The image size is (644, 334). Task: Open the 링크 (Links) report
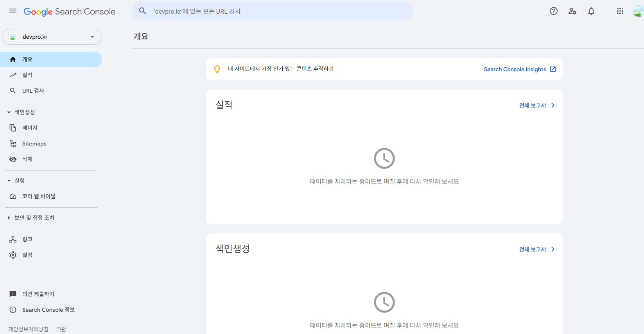coord(27,239)
